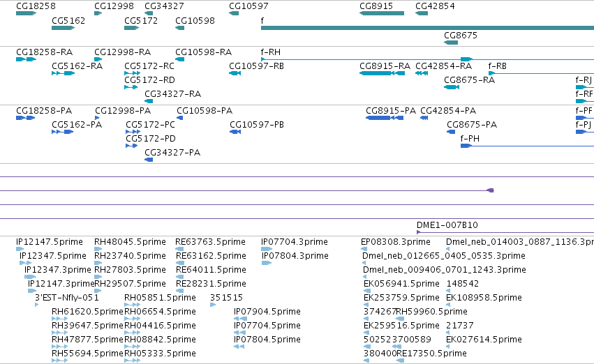Image resolution: width=594 pixels, height=364 pixels.
Task: Select the CG5172 gene label
Action: pos(141,20)
